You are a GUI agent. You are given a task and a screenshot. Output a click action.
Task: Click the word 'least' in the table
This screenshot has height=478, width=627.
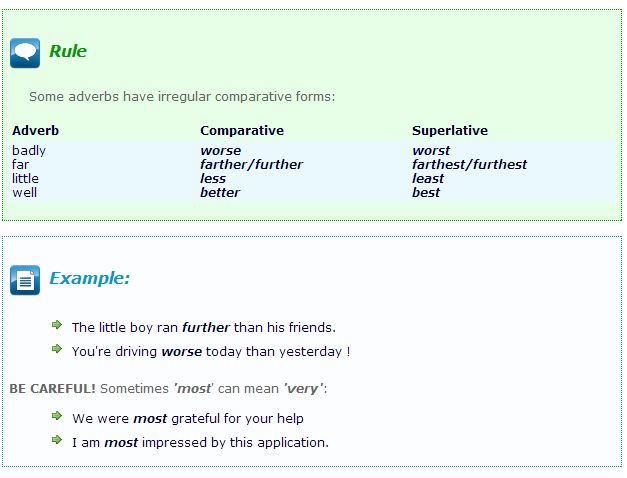click(428, 179)
